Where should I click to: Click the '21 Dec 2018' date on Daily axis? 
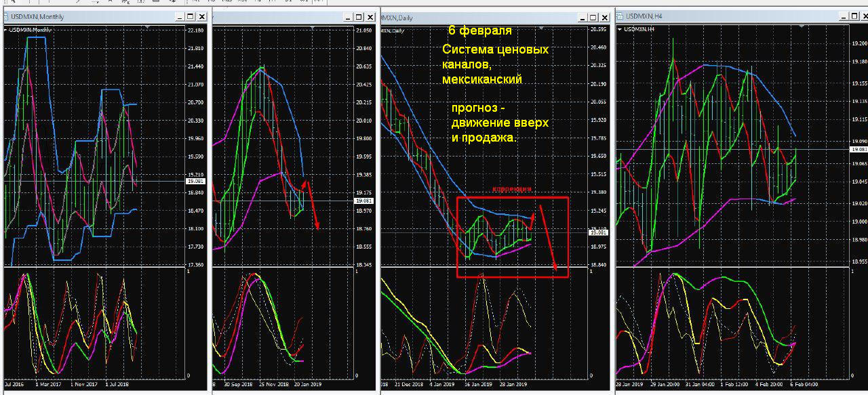tap(408, 384)
